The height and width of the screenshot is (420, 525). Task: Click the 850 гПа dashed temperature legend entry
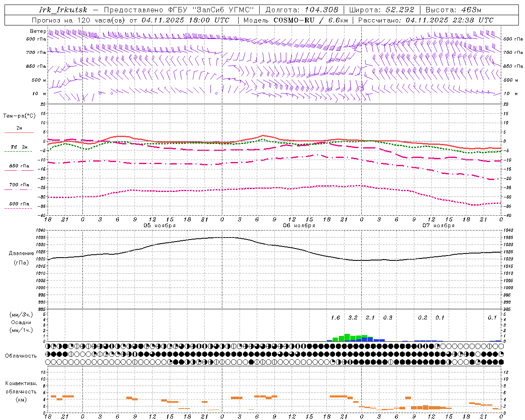[19, 167]
